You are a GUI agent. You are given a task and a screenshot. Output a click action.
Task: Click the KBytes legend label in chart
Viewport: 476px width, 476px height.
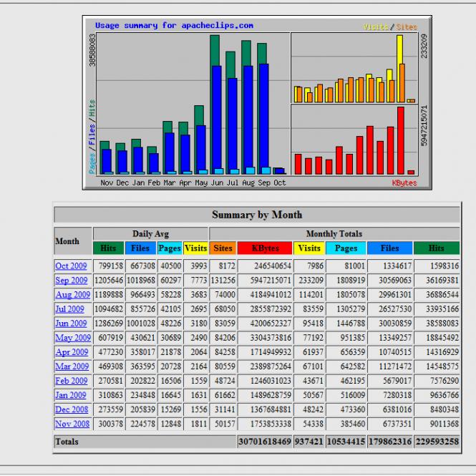point(404,183)
